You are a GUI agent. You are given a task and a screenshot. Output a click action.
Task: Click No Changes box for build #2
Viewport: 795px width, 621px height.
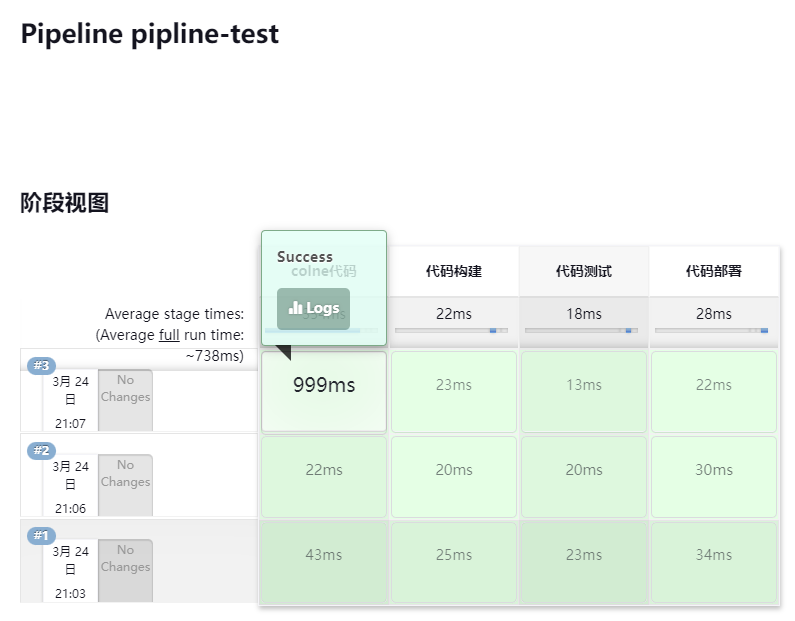coord(125,484)
